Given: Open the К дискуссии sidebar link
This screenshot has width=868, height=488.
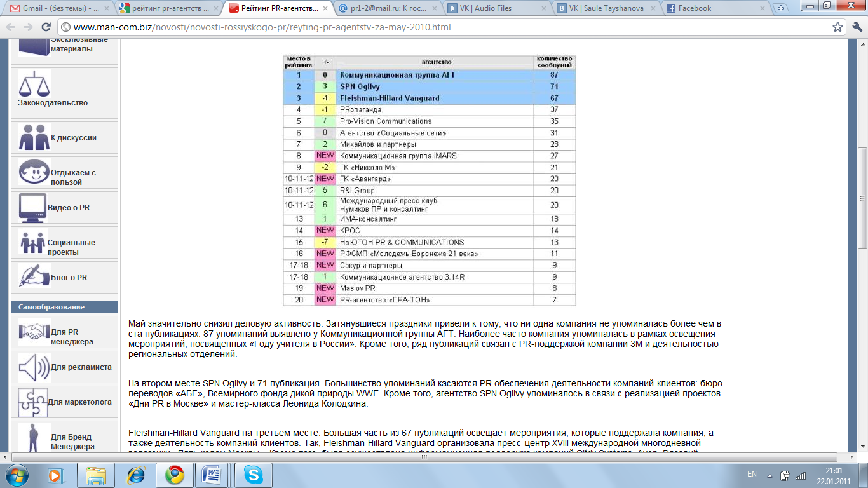Looking at the screenshot, I should point(74,138).
